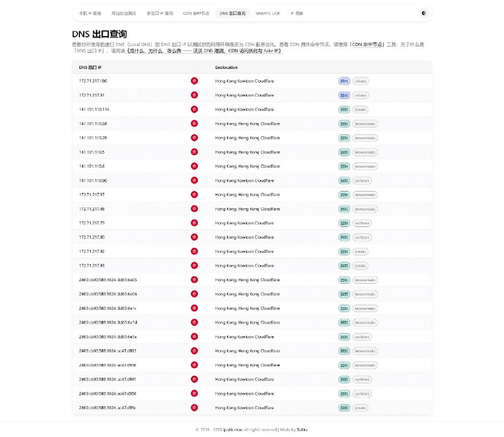Click the flag icon next to 141.101.110.5
This screenshot has width=504, height=437.
(x=194, y=152)
